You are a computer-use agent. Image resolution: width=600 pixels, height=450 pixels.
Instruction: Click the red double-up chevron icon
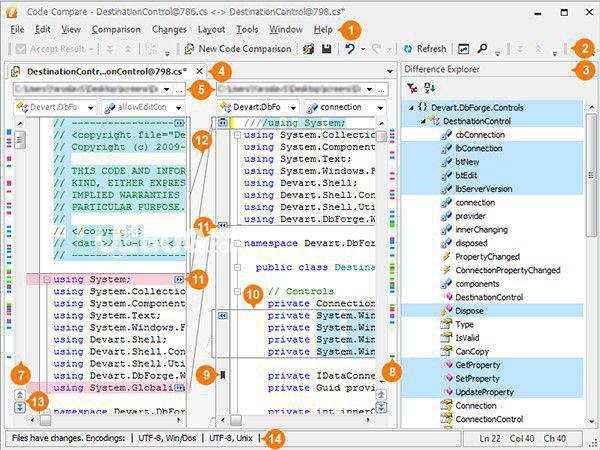(x=128, y=49)
